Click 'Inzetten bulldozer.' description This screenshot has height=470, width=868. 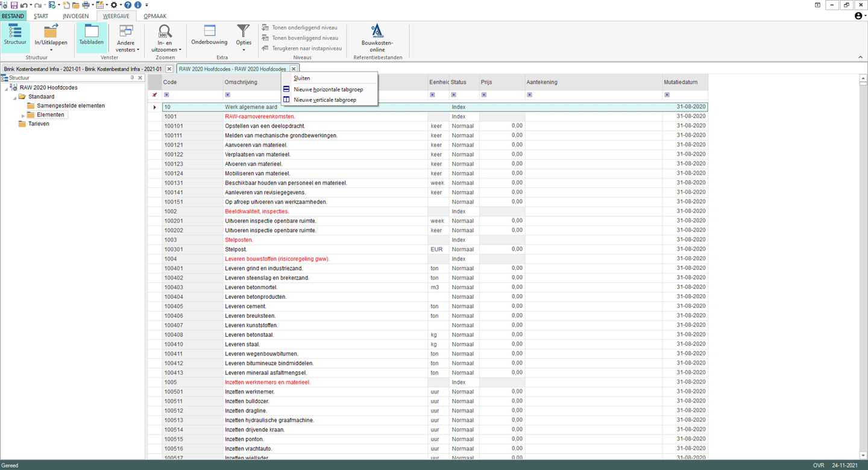pyautogui.click(x=247, y=401)
